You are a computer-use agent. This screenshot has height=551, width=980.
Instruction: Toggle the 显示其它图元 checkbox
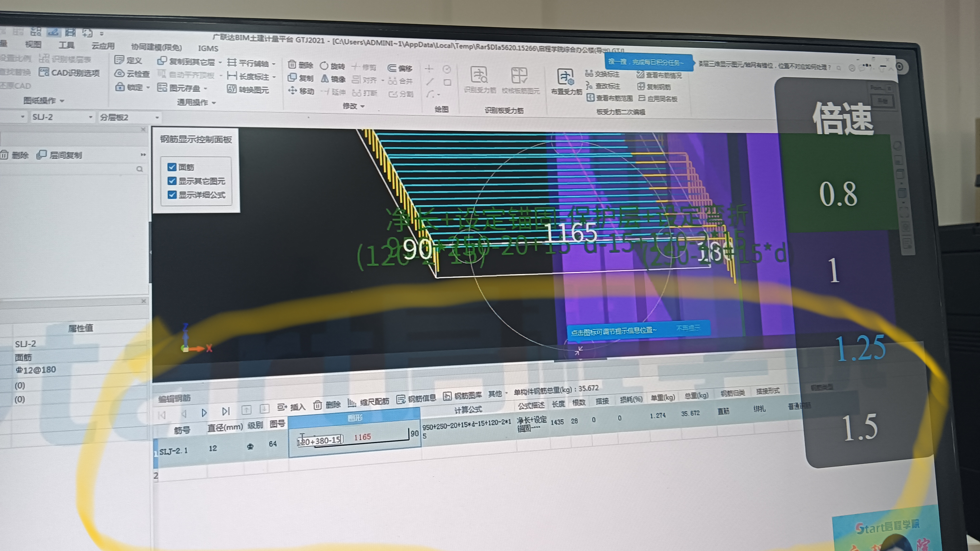(172, 181)
